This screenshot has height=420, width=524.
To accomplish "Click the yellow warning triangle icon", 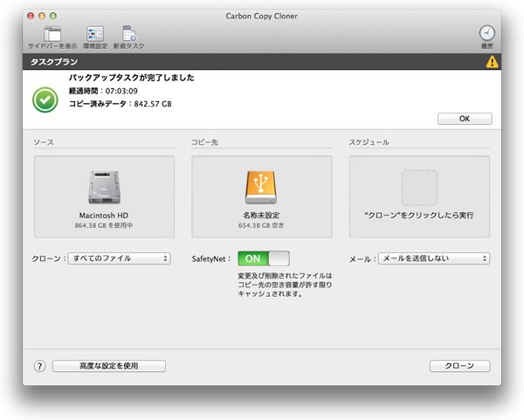I will pos(492,62).
